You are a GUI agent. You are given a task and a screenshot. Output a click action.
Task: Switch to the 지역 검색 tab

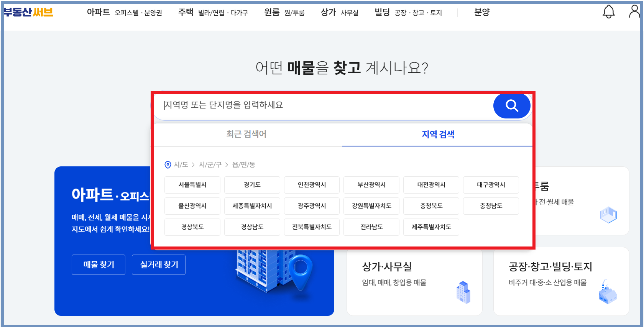pos(438,135)
